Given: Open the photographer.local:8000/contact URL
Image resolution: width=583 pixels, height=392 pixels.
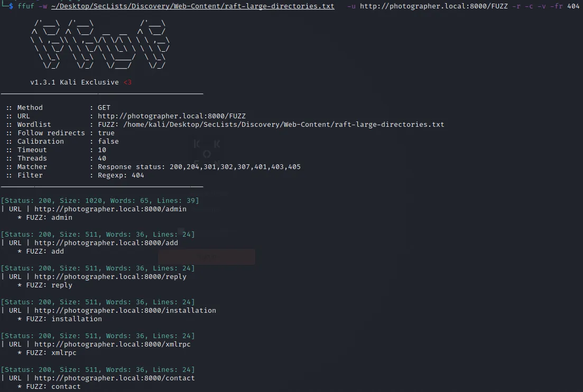Looking at the screenshot, I should (114, 378).
